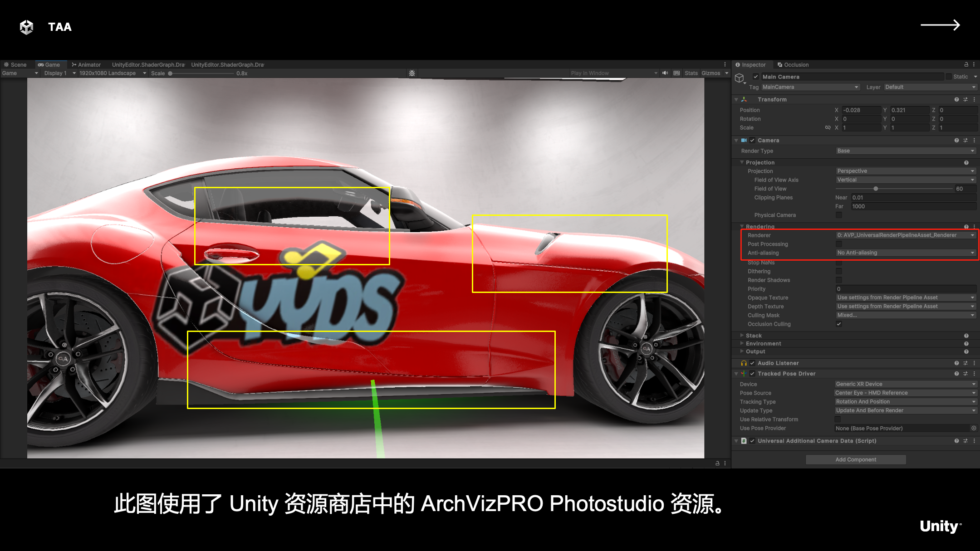
Task: Enable the Post Processing checkbox
Action: [x=839, y=244]
